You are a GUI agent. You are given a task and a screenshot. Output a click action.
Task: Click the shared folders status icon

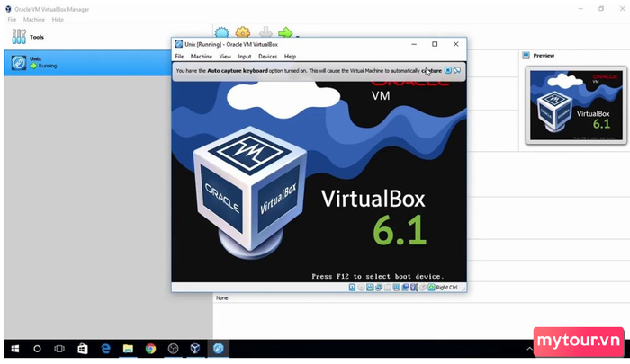pyautogui.click(x=396, y=288)
